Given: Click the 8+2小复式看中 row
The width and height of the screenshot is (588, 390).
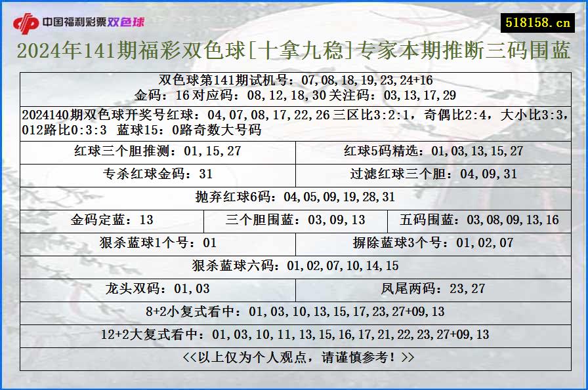Looking at the screenshot, I should click(x=294, y=311).
